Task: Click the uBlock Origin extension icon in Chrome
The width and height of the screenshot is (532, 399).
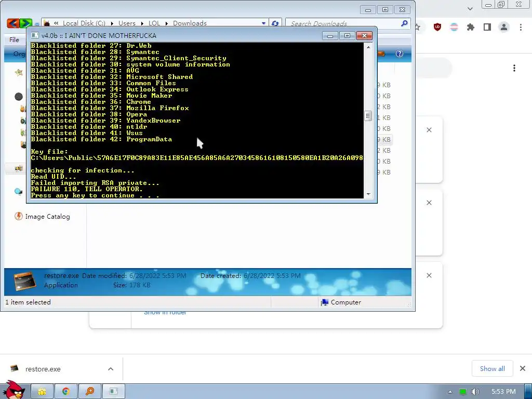Action: click(x=437, y=27)
